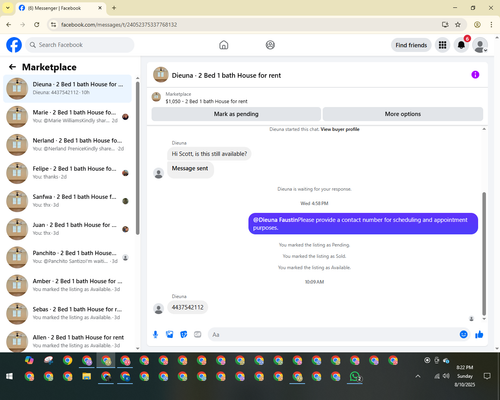Click the install/cast icon in address bar

pyautogui.click(x=445, y=24)
